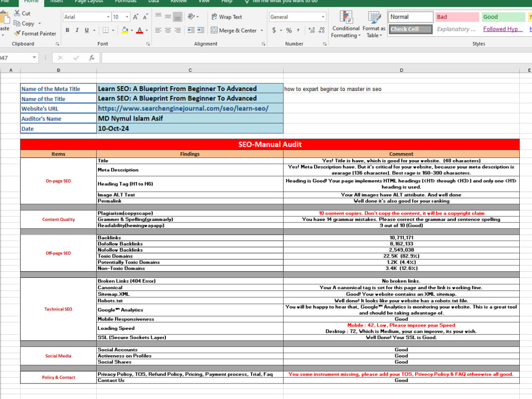Increase font size with the larger A icon

tap(135, 16)
